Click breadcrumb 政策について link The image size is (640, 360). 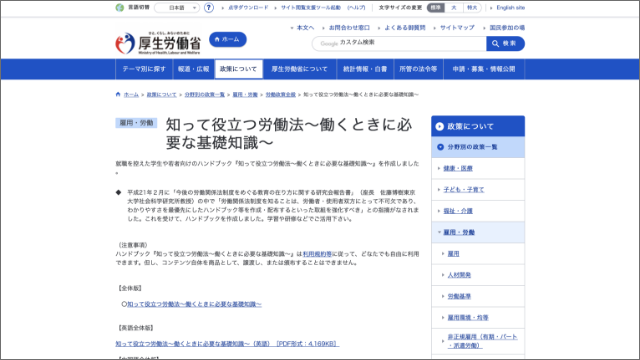[x=162, y=95]
